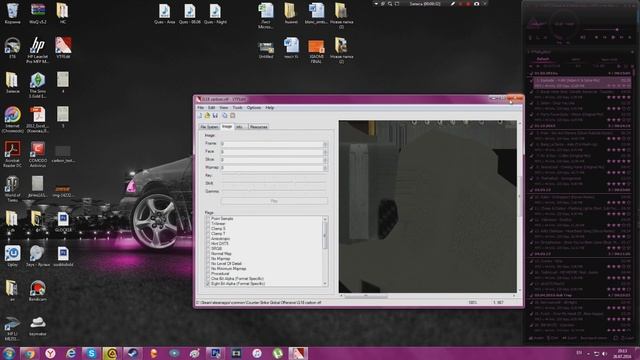This screenshot has width=640, height=360.
Task: Toggle the Trilinear flag checkbox
Action: 208,224
